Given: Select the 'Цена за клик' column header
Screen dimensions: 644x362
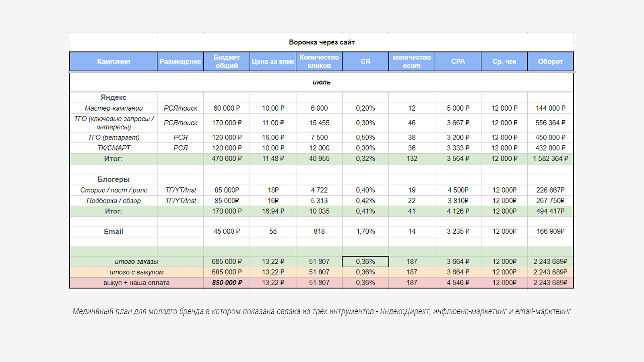Looking at the screenshot, I should click(273, 62).
